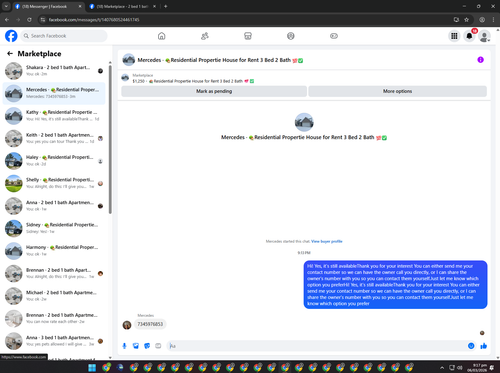The width and height of the screenshot is (500, 373).
Task: Open the Gaming icon in top navigation
Action: pyautogui.click(x=334, y=36)
